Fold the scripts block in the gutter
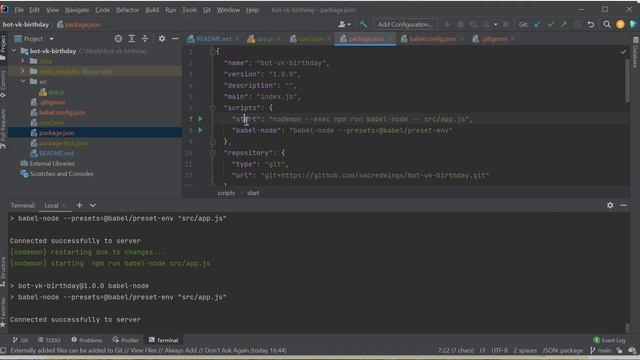The width and height of the screenshot is (640, 360). [x=213, y=108]
